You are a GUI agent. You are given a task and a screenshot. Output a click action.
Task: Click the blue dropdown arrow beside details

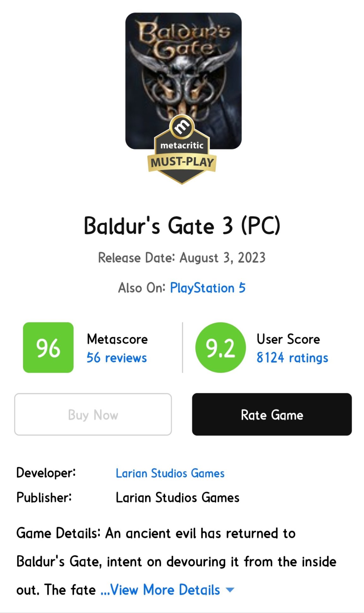pyautogui.click(x=230, y=590)
